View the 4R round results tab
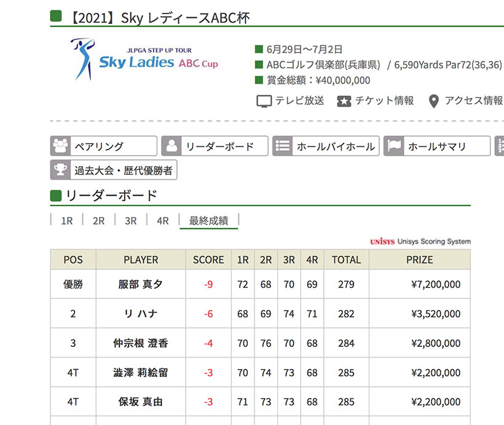Viewport: 504px width, 425px height. click(162, 221)
